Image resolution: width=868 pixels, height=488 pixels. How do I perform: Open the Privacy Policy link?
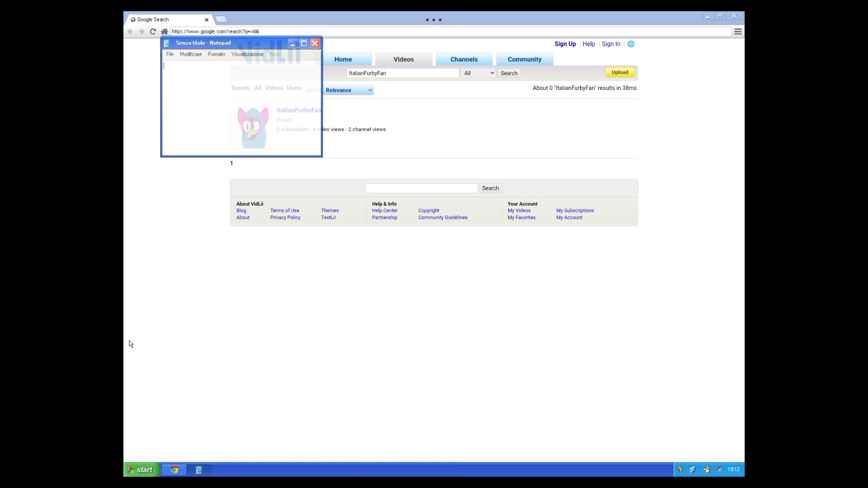[285, 218]
